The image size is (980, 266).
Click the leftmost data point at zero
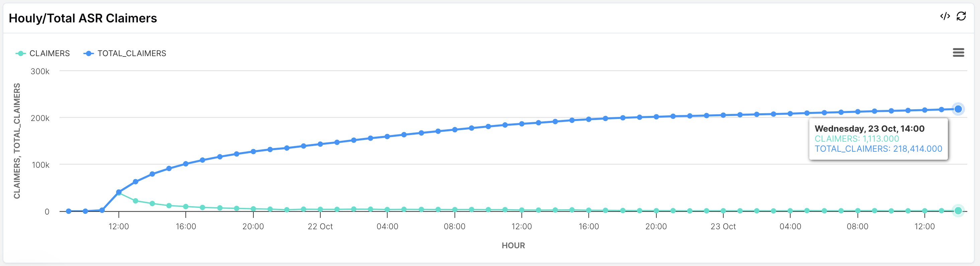point(69,211)
